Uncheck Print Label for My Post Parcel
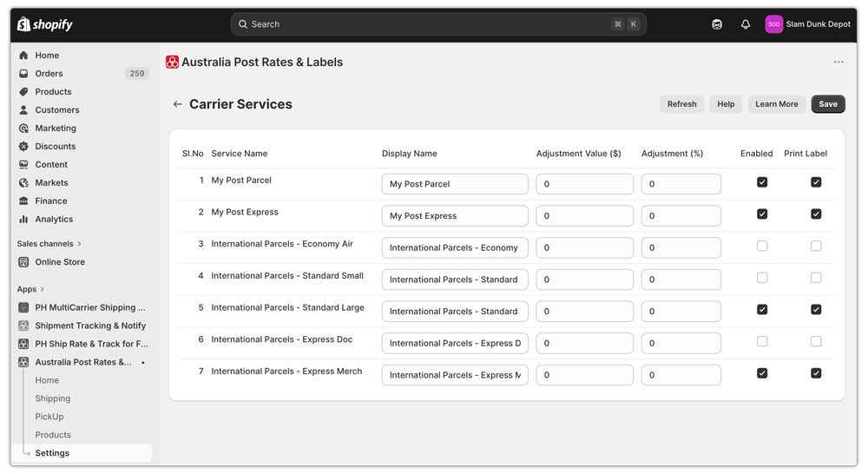 [816, 182]
